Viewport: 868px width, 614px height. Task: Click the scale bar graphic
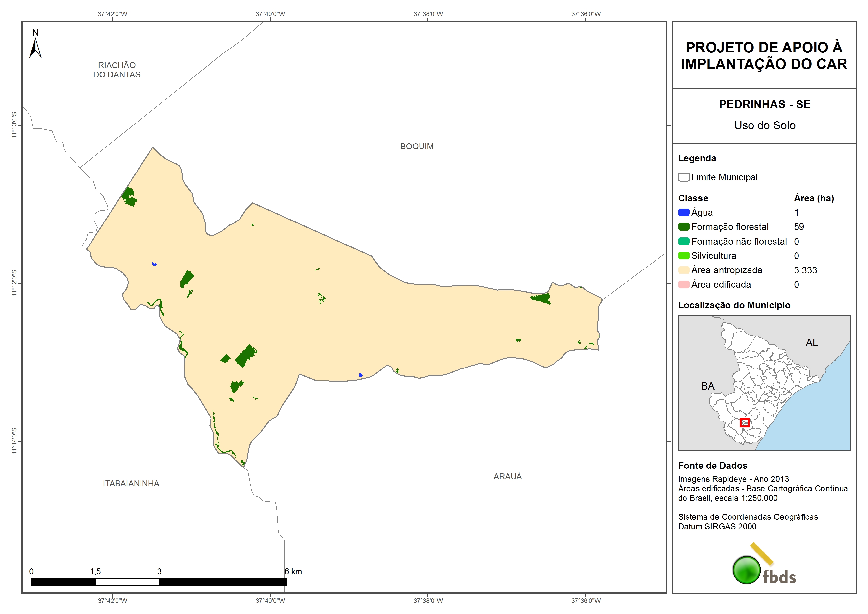(x=159, y=582)
